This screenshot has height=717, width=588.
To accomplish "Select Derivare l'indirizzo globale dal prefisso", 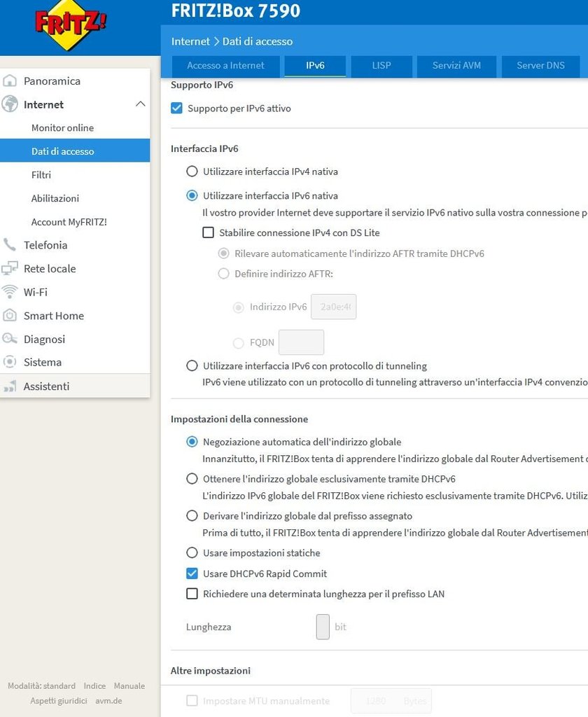I will click(x=192, y=516).
